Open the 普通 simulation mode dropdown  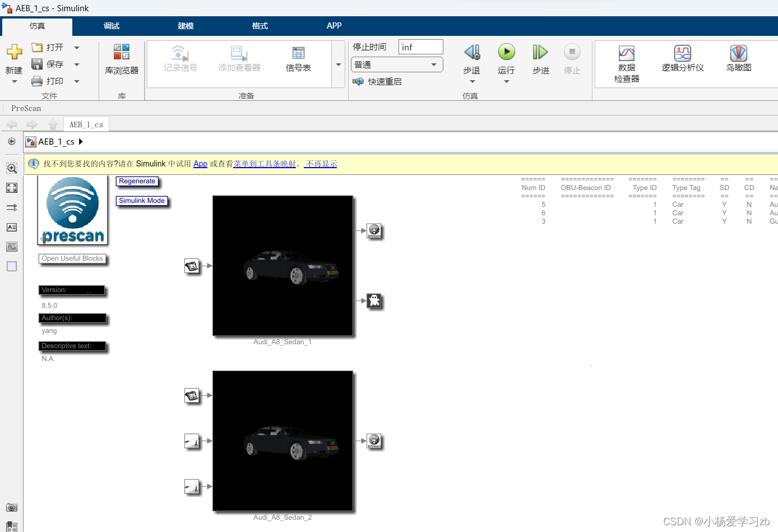pyautogui.click(x=397, y=65)
